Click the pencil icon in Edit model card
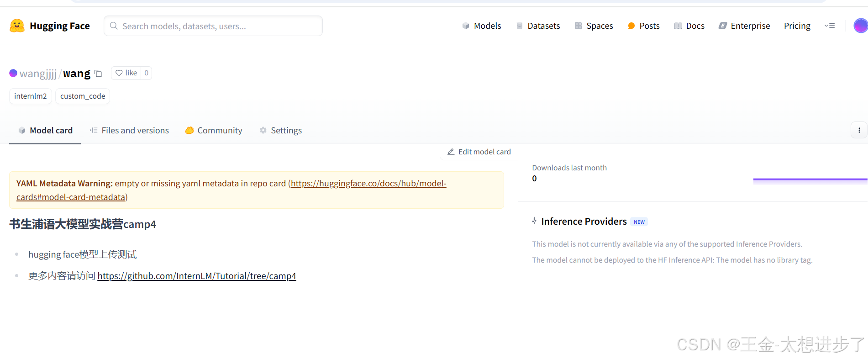 (451, 152)
